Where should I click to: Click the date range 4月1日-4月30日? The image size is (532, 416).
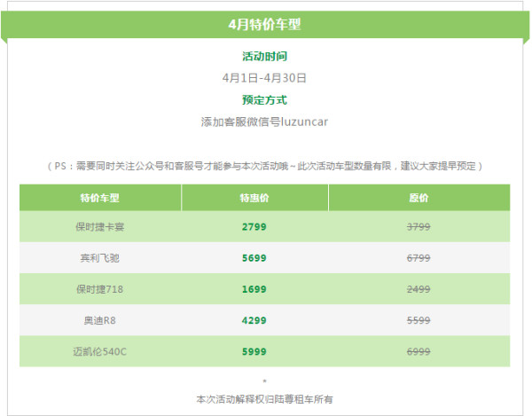click(264, 78)
